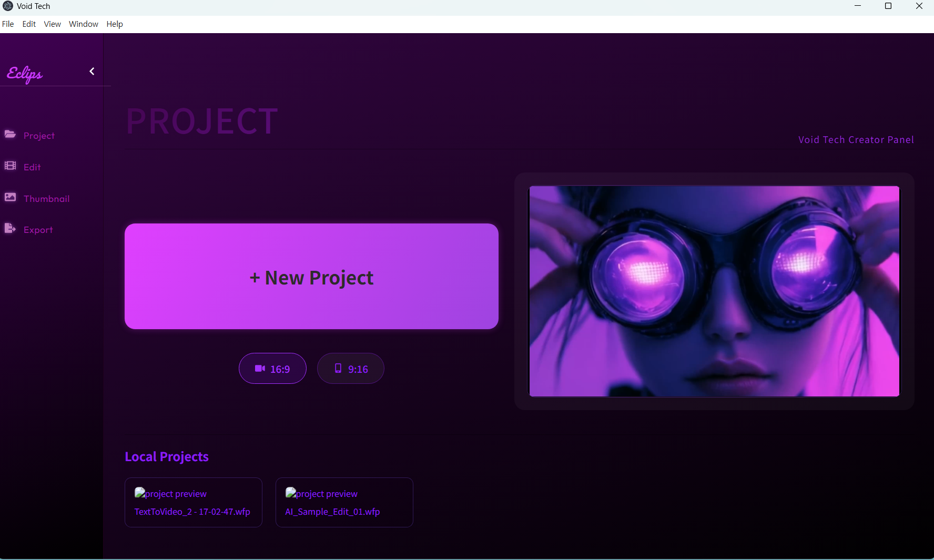Open the Edit menu in menu bar
Viewport: 934px width, 560px height.
click(x=29, y=24)
